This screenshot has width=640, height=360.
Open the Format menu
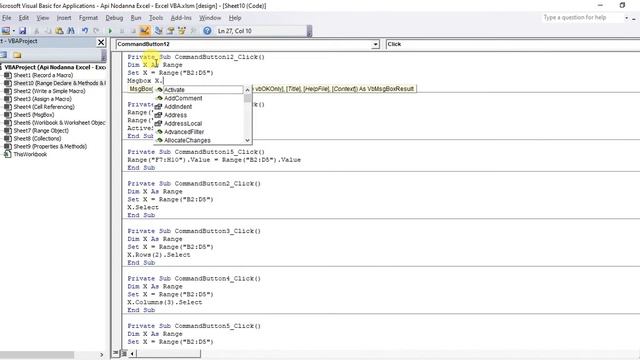click(x=88, y=18)
